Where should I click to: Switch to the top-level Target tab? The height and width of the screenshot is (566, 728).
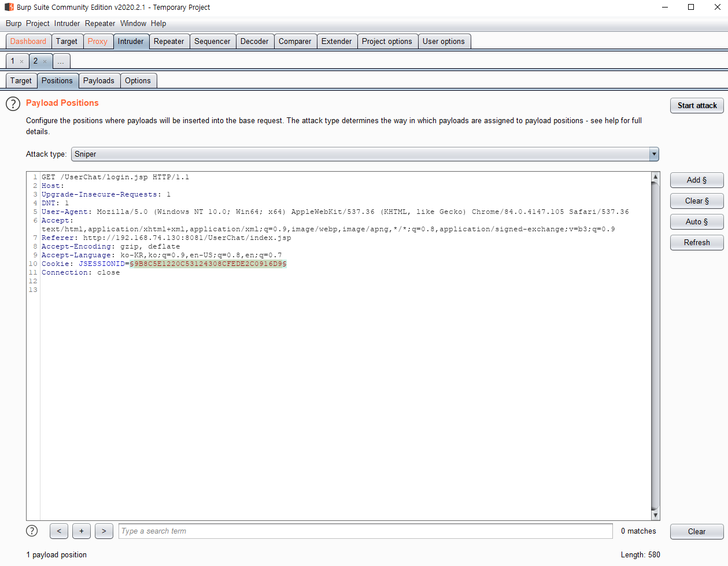66,42
